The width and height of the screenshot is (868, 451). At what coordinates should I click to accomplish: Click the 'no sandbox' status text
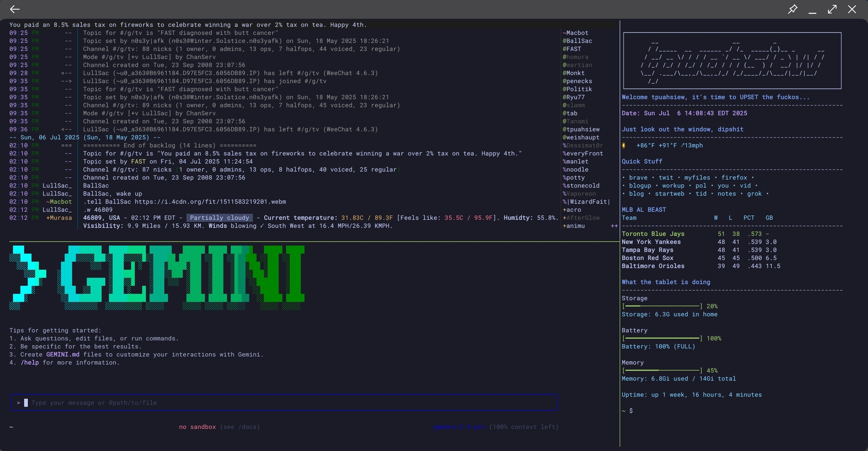[198, 427]
